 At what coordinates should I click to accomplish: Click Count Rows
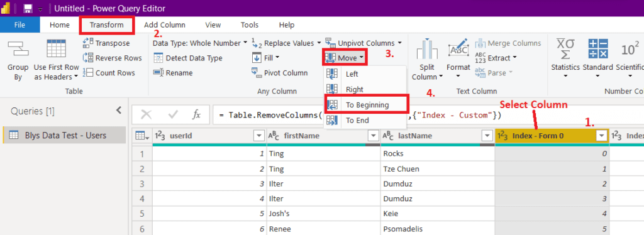pos(109,73)
